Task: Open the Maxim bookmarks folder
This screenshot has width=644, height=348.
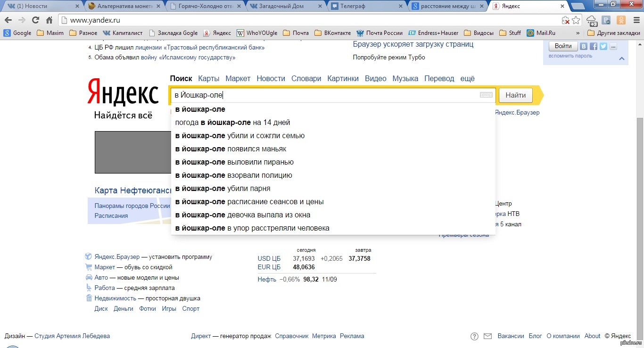Action: 50,33
